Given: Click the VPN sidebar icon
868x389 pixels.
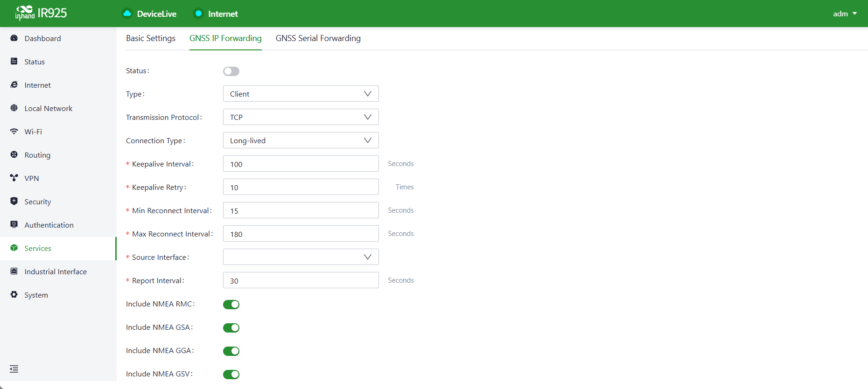Looking at the screenshot, I should coord(14,178).
